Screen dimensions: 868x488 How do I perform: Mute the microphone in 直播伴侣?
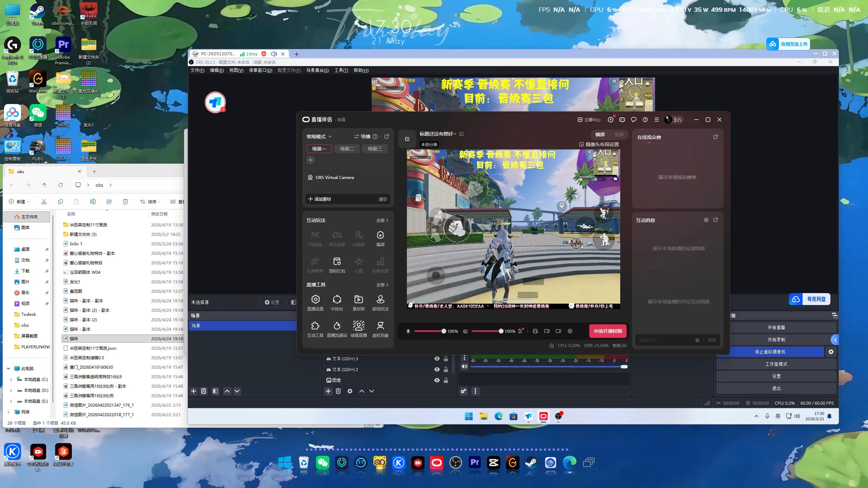[408, 331]
